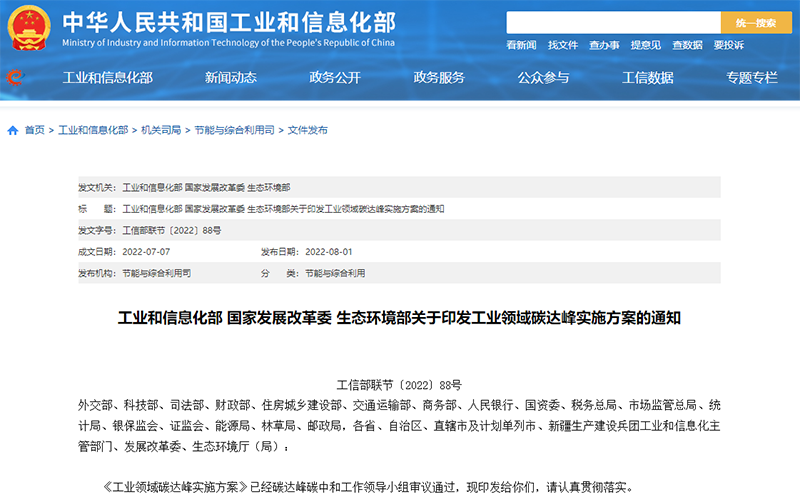The image size is (800, 497).
Task: Select the 成文日期 value 2022-07-07
Action: coord(146,252)
